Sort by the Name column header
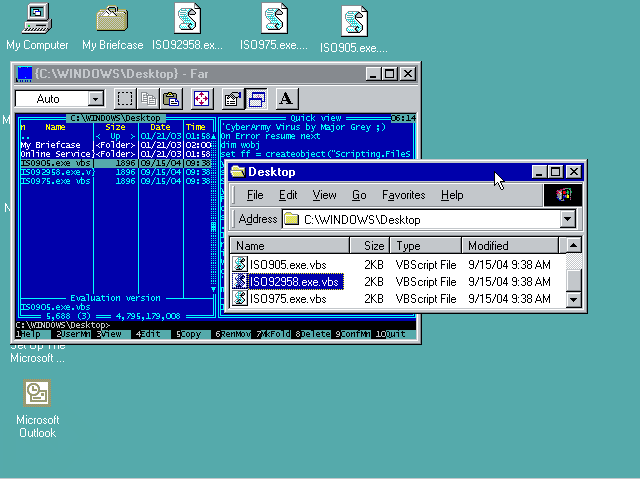The width and height of the screenshot is (640, 480). (289, 246)
